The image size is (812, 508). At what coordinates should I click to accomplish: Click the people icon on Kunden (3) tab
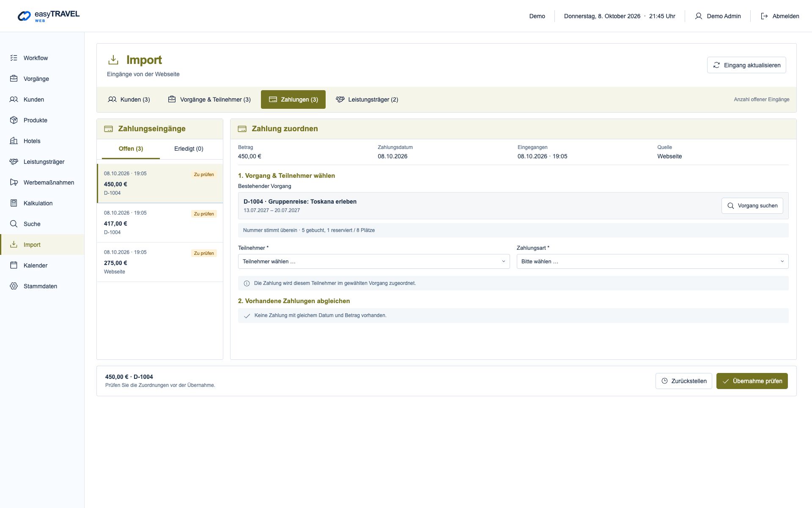tap(112, 99)
